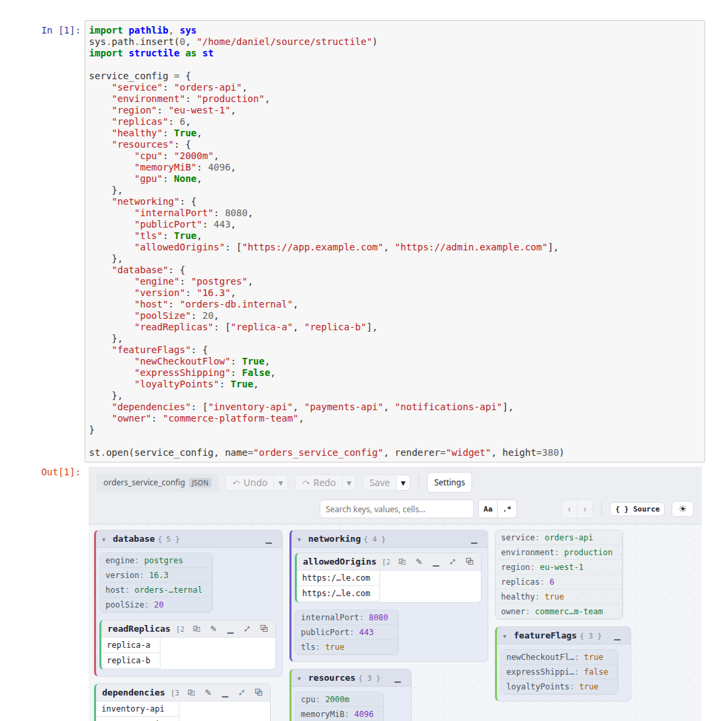The width and height of the screenshot is (728, 721).
Task: Click the copy icon on allowedOrigins header
Action: [402, 561]
